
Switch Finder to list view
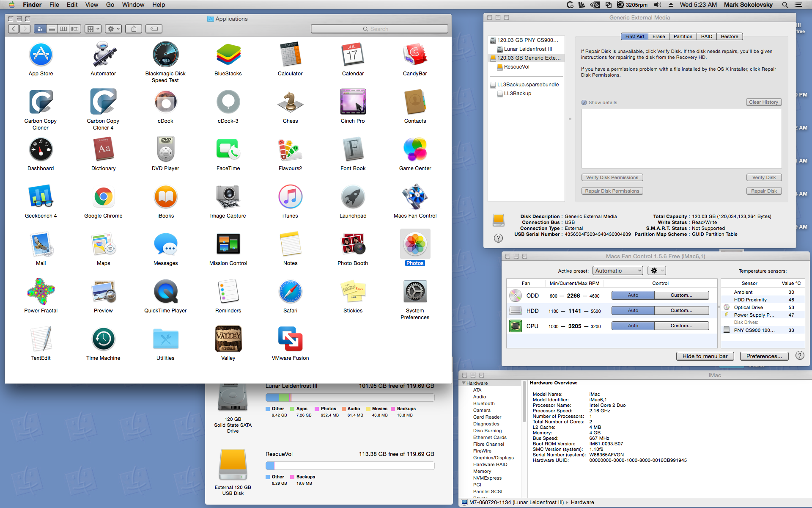(x=52, y=29)
